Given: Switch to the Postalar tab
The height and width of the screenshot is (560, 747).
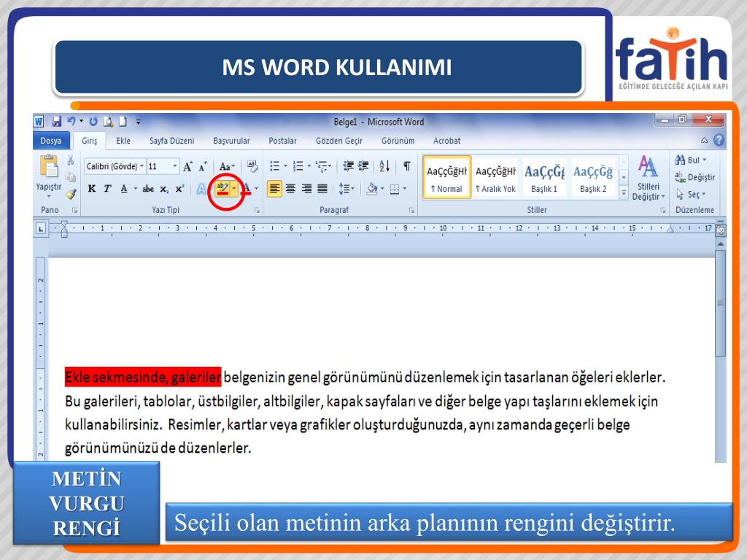Looking at the screenshot, I should [x=282, y=141].
